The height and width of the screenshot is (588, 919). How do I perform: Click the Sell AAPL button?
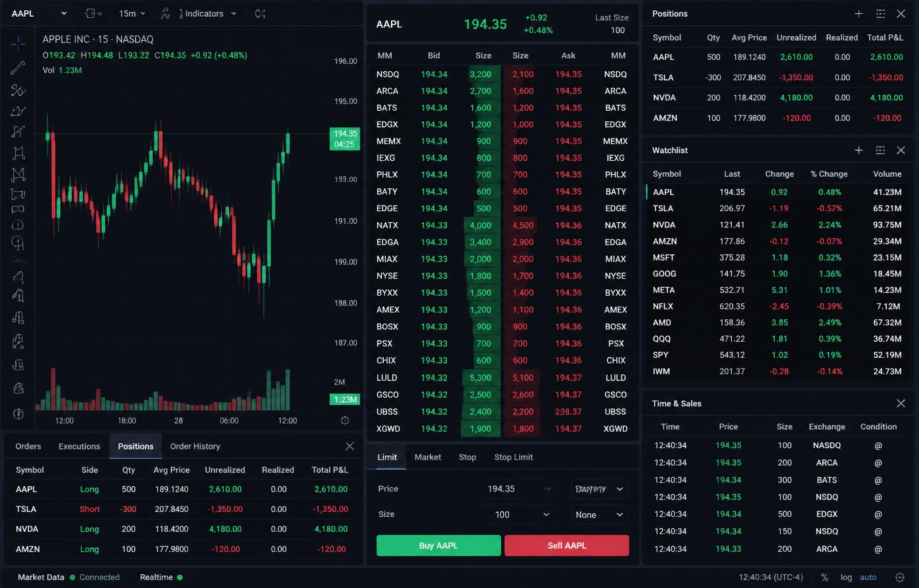point(567,546)
